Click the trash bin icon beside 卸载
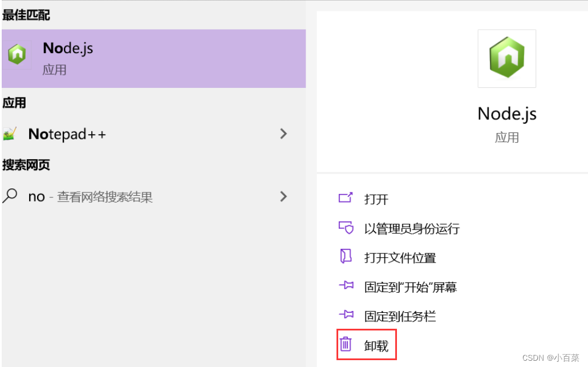Screen dimensions: 588x367 click(346, 344)
